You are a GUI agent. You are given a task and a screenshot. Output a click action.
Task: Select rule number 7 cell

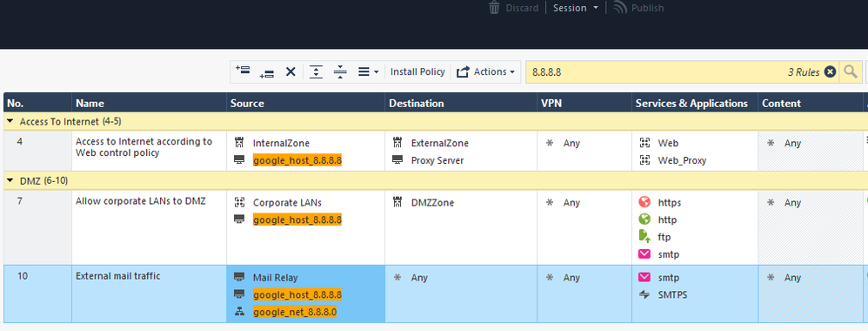point(37,227)
